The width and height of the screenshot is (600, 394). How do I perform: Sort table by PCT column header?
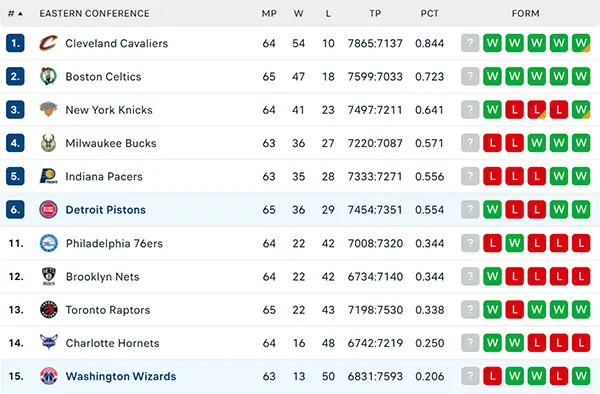click(x=430, y=14)
